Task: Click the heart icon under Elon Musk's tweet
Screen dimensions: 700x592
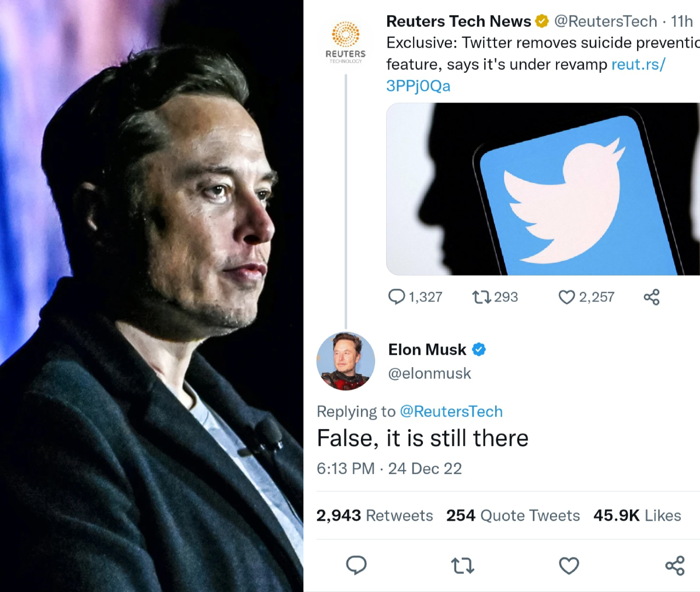Action: point(569,565)
